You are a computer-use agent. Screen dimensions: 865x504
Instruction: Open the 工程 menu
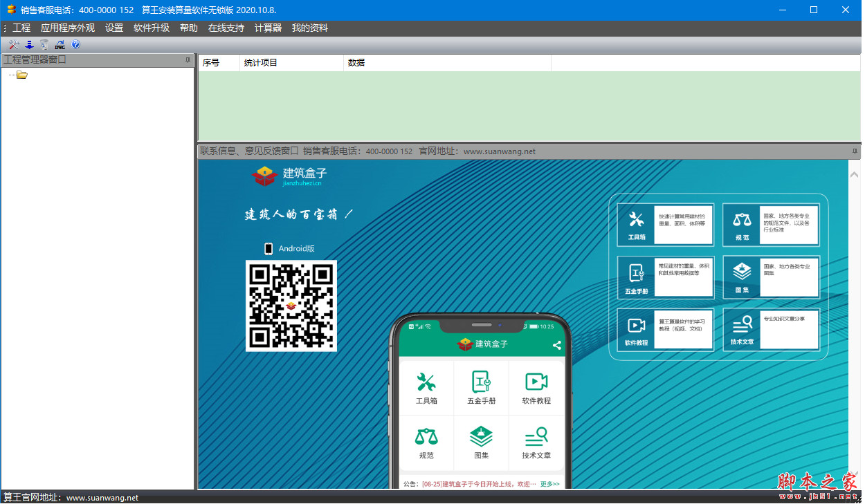(21, 28)
